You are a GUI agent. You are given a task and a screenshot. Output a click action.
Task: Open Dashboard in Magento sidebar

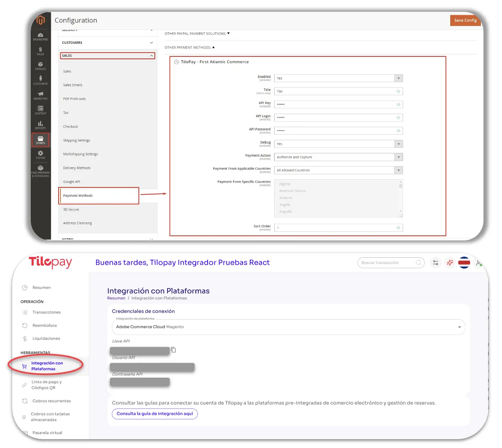click(x=40, y=37)
